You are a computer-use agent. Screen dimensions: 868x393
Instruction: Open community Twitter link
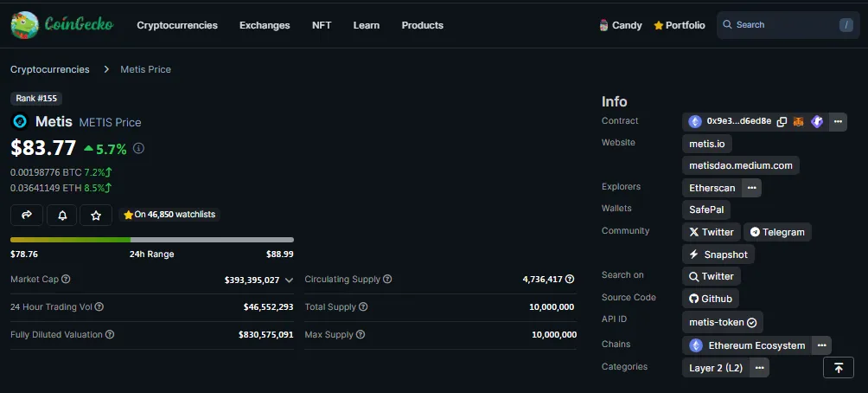pos(712,232)
